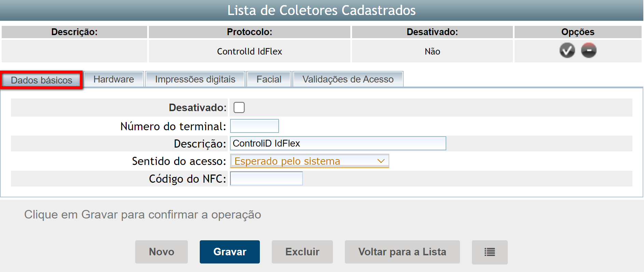The width and height of the screenshot is (644, 272).
Task: Click the Novo button
Action: 162,252
